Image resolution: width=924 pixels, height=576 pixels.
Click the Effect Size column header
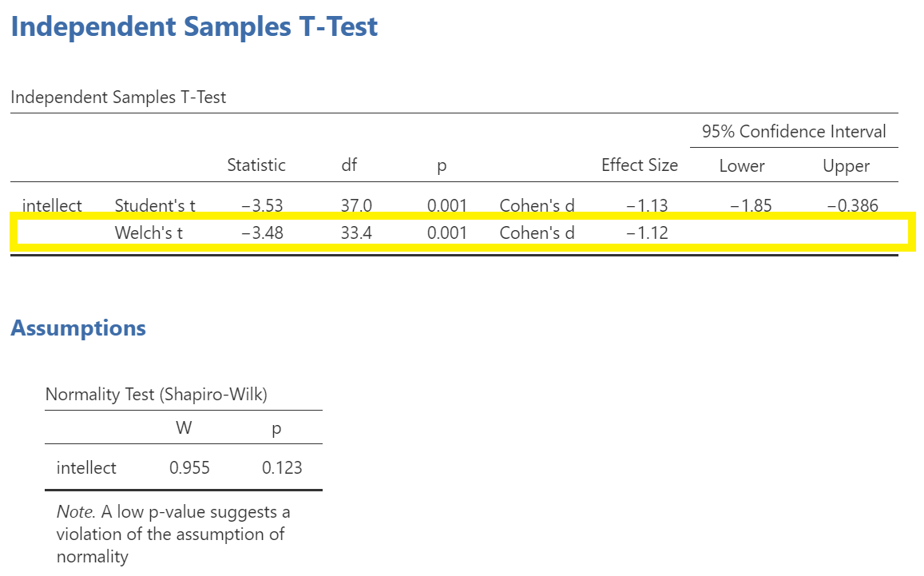[x=640, y=165]
